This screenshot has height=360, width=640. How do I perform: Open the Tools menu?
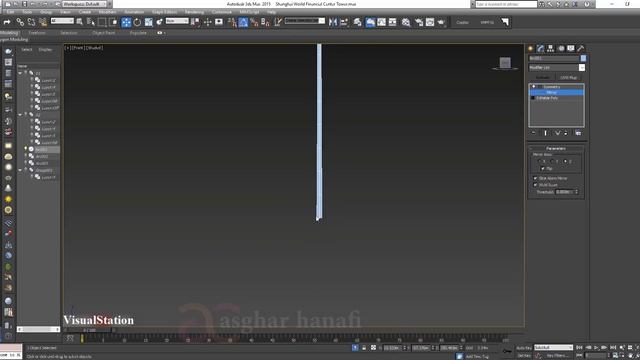point(27,12)
